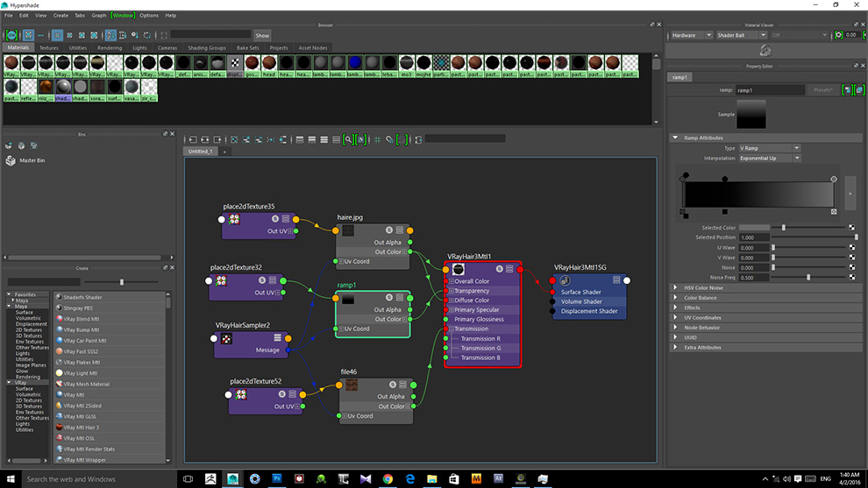Viewport: 868px width, 488px height.
Task: Expand the Overall Color attribute plus box
Action: pos(451,281)
